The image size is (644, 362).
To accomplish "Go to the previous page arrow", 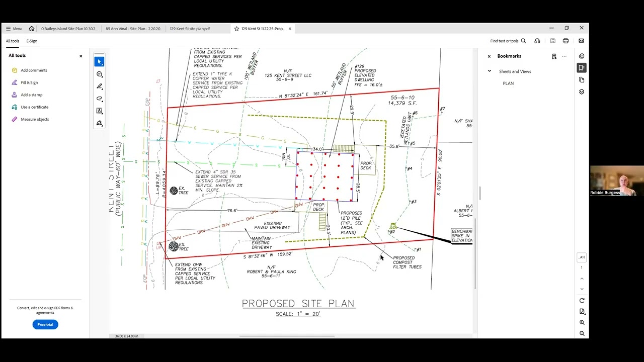I will (x=582, y=278).
